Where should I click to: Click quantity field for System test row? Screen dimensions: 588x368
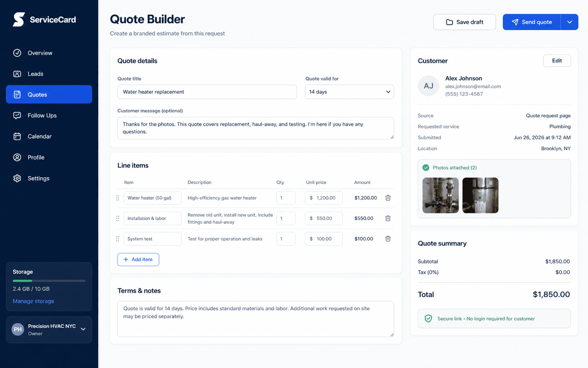[x=286, y=239]
